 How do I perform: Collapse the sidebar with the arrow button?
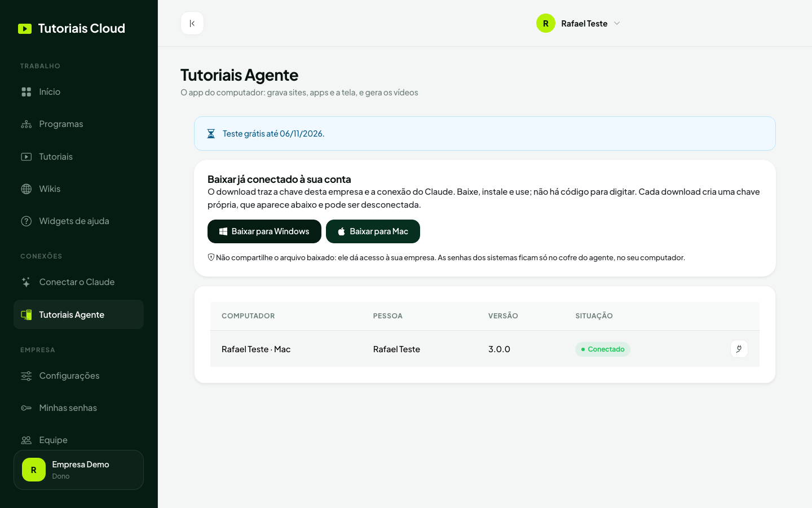[x=192, y=23]
